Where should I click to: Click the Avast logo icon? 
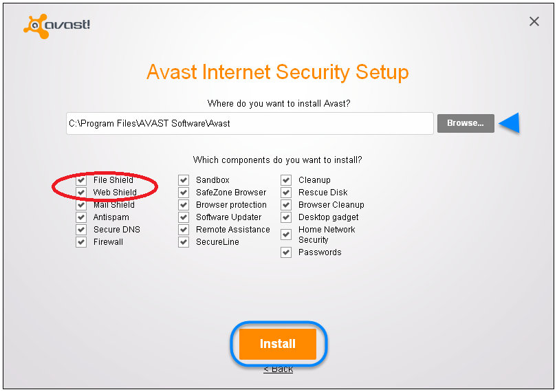[36, 26]
